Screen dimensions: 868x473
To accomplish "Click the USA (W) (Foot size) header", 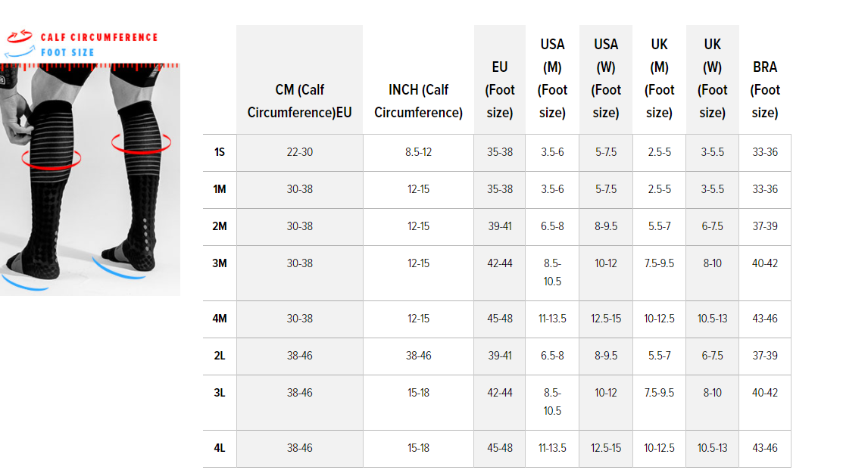I will (x=606, y=78).
